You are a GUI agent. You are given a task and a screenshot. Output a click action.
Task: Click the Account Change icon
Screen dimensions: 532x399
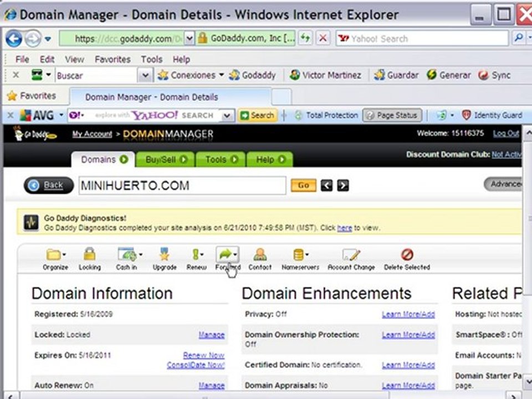click(x=351, y=254)
